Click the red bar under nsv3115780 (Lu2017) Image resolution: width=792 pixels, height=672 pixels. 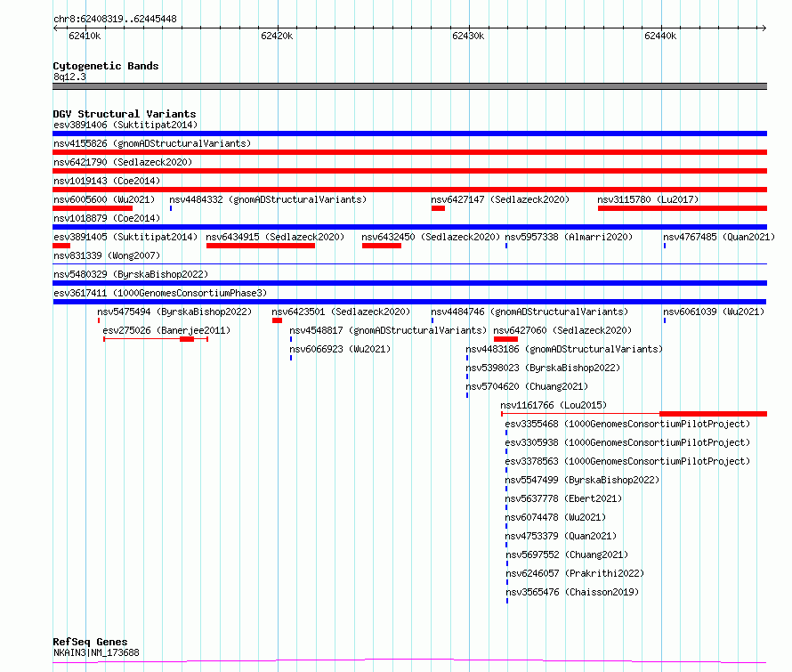pyautogui.click(x=683, y=208)
